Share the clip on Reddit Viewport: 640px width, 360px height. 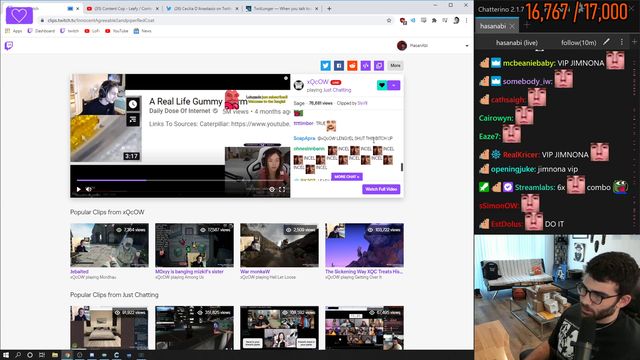[x=352, y=65]
